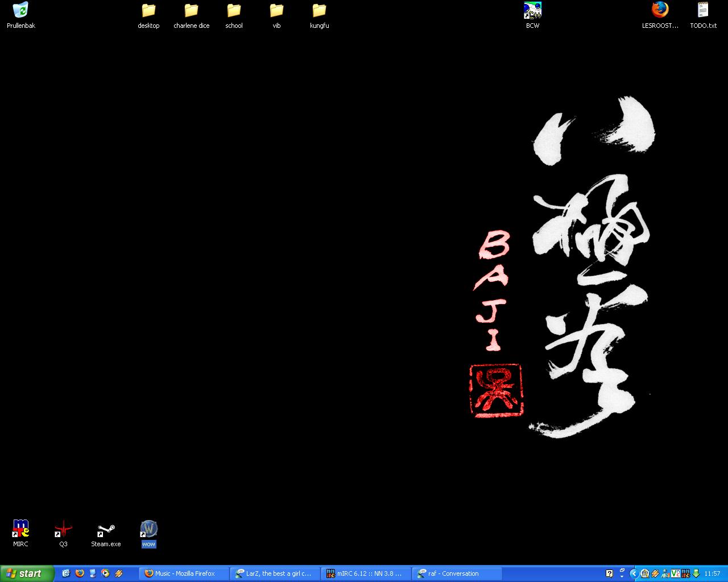Select the mIRC desktop shortcut

[20, 529]
